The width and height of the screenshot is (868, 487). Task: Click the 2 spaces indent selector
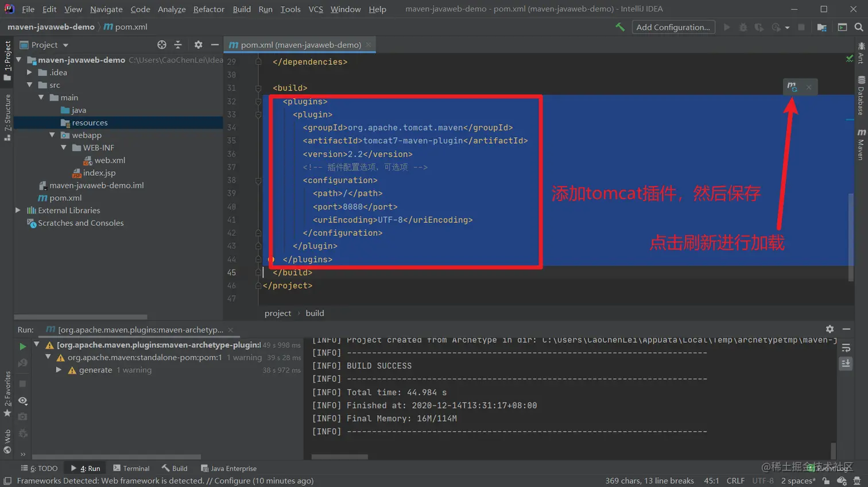[x=798, y=481]
